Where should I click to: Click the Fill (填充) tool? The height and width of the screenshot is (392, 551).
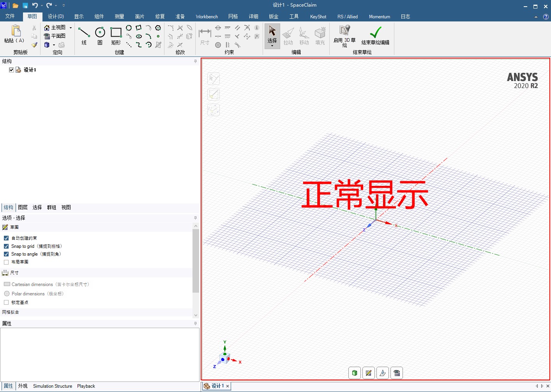(320, 36)
